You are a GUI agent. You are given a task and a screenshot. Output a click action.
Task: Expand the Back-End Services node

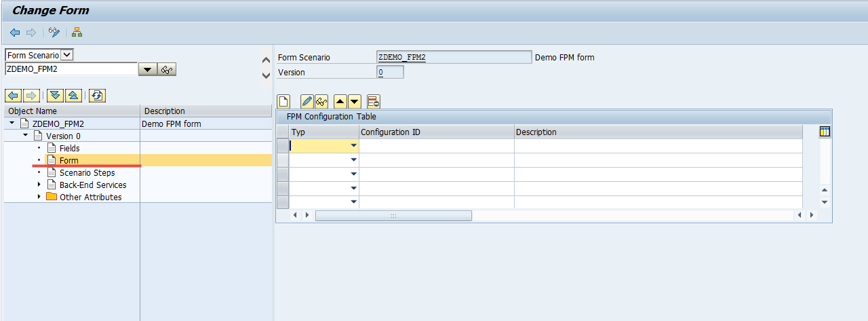pos(39,185)
